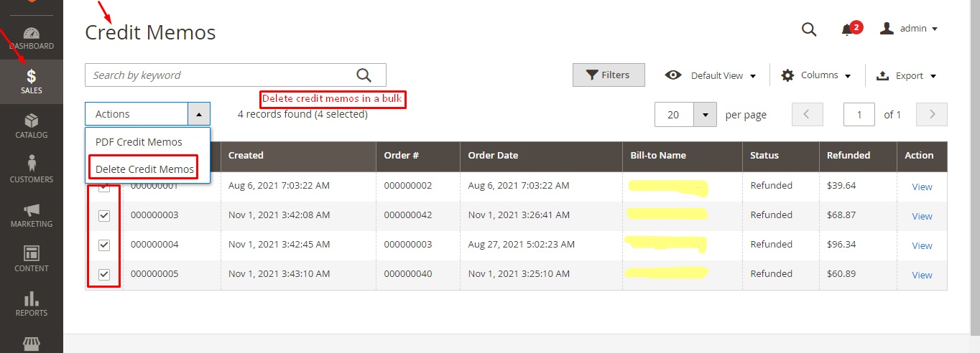The height and width of the screenshot is (353, 980).
Task: Open the Marketing sidebar menu
Action: pyautogui.click(x=31, y=216)
